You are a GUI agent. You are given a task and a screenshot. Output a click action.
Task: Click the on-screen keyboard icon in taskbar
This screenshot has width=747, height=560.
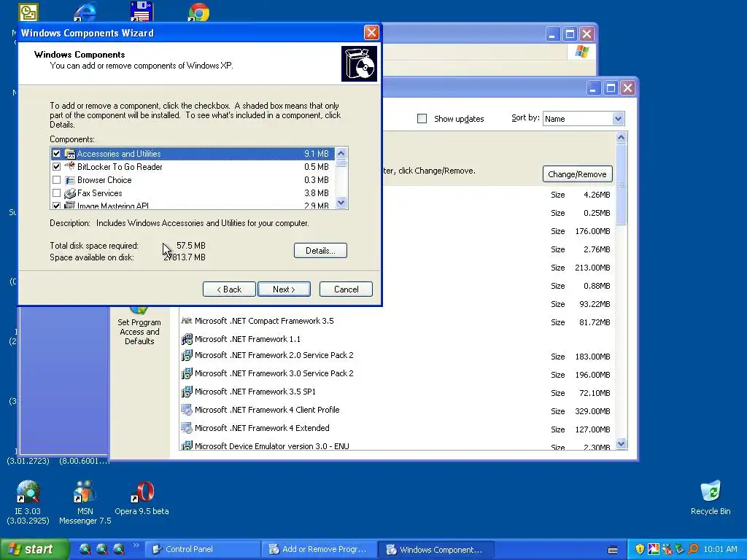pos(613,550)
